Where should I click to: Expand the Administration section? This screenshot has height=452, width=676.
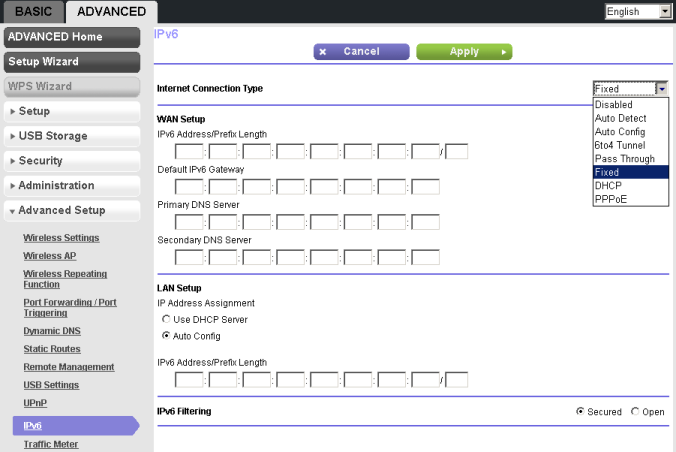tap(72, 186)
